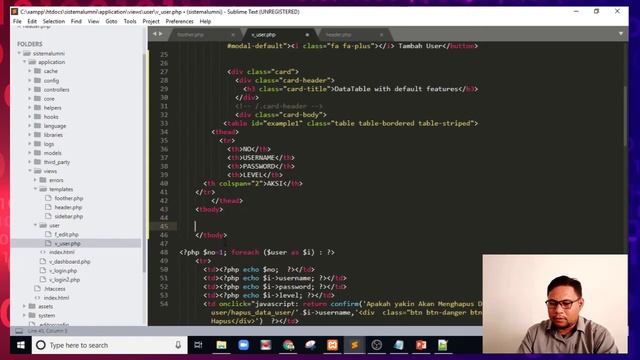This screenshot has width=640, height=360.
Task: Click the unsaved dot on v_user.php tab
Action: [x=307, y=35]
